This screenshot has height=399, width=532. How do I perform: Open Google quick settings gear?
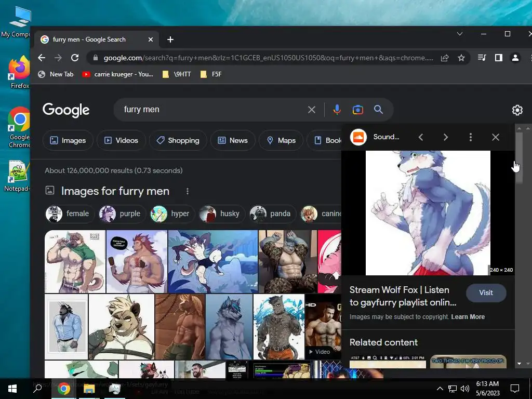(x=517, y=110)
